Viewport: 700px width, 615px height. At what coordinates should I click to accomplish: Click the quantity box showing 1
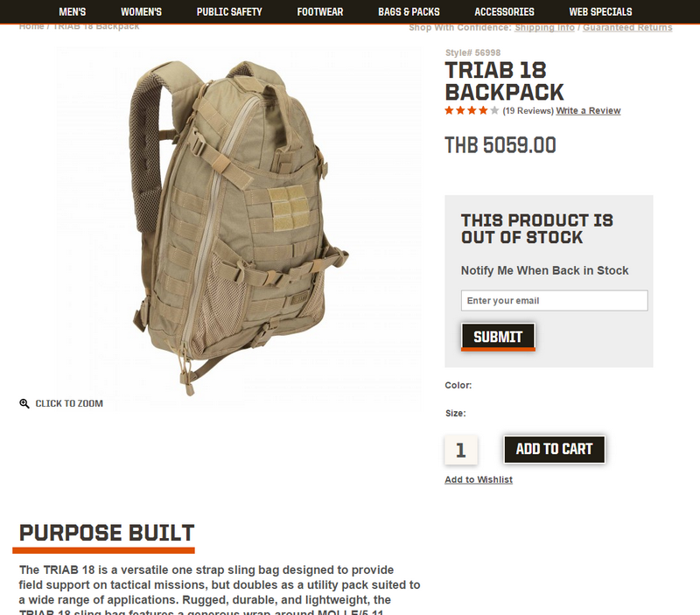tap(461, 450)
